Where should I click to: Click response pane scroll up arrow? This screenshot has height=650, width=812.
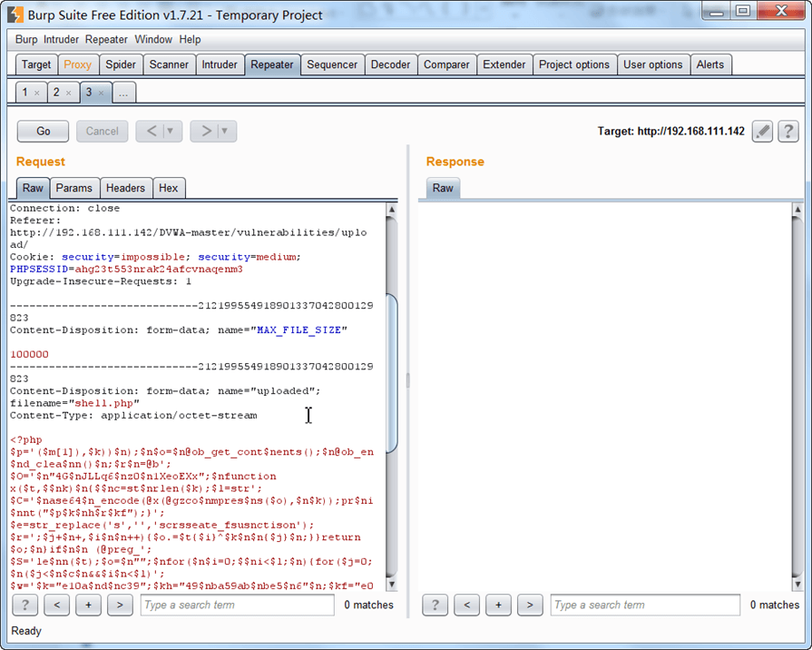(797, 210)
